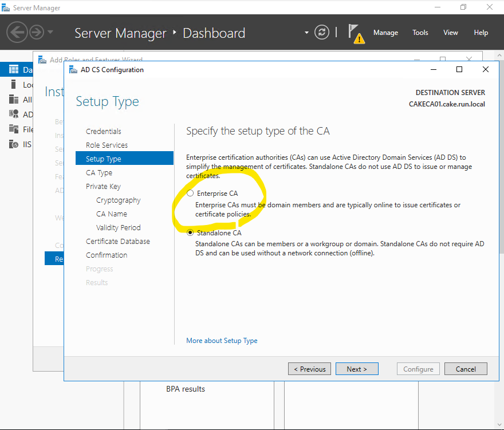Select the Enterprise CA radio button
This screenshot has width=504, height=430.
click(190, 193)
